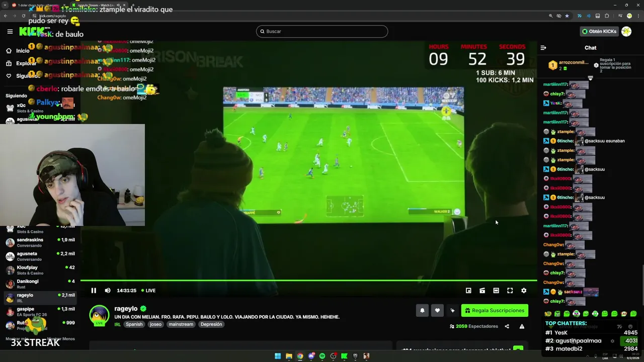Open sandraskins channel in sidebar

40,242
